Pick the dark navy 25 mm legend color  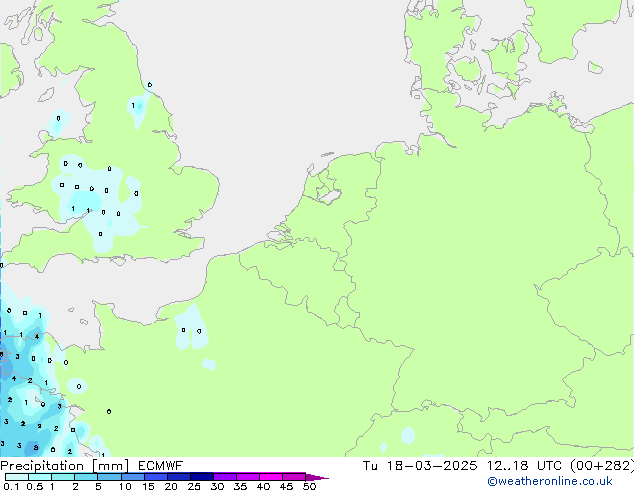[x=201, y=477]
